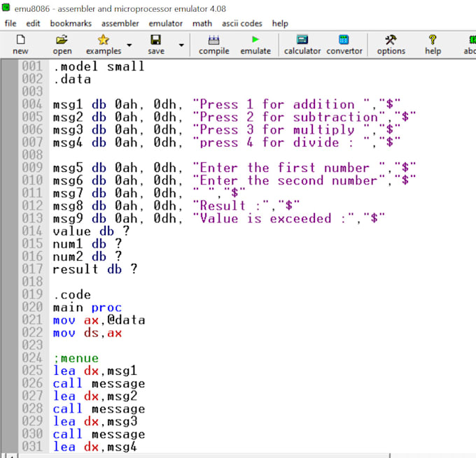Open the examples star icon
476x458 pixels.
103,39
